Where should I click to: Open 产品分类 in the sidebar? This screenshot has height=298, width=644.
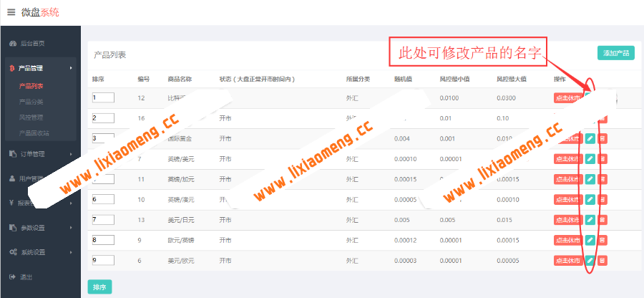(31, 102)
